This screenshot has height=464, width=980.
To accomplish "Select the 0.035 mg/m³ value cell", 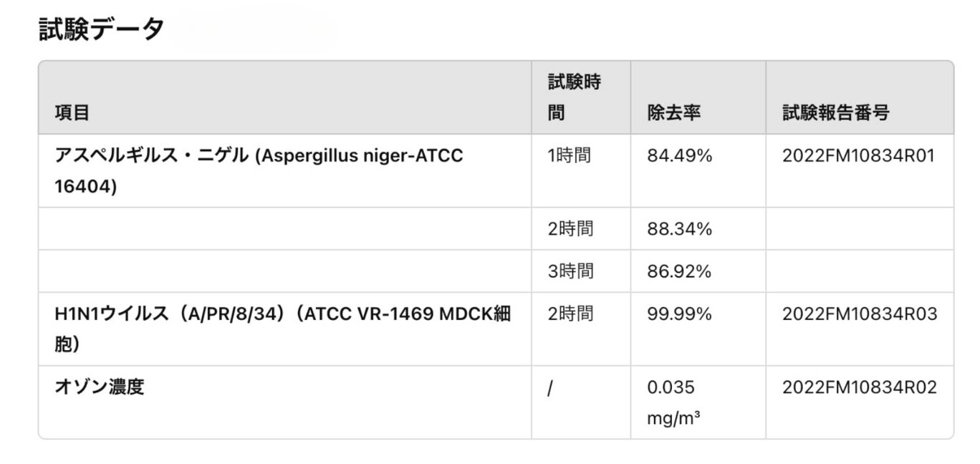I will [x=673, y=402].
